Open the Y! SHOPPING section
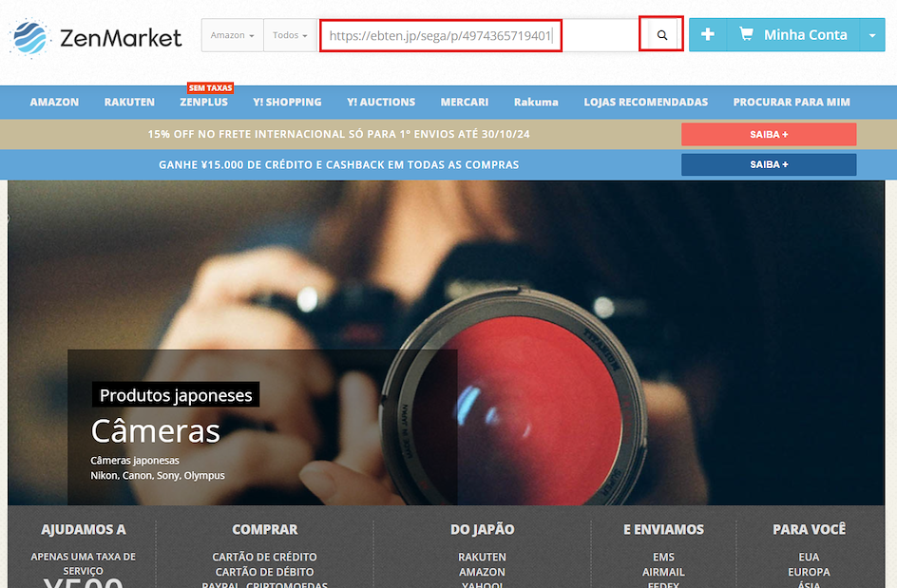Image resolution: width=897 pixels, height=588 pixels. point(287,102)
